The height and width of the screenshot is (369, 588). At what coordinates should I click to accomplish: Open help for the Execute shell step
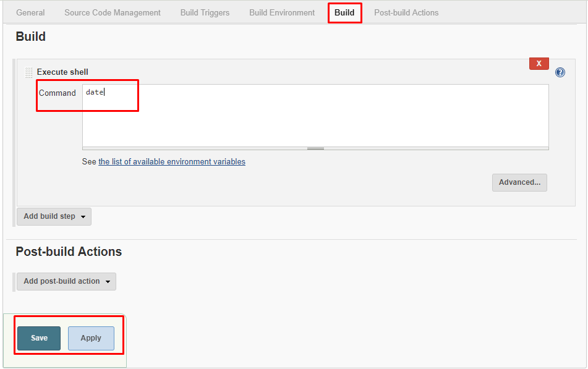coord(560,72)
